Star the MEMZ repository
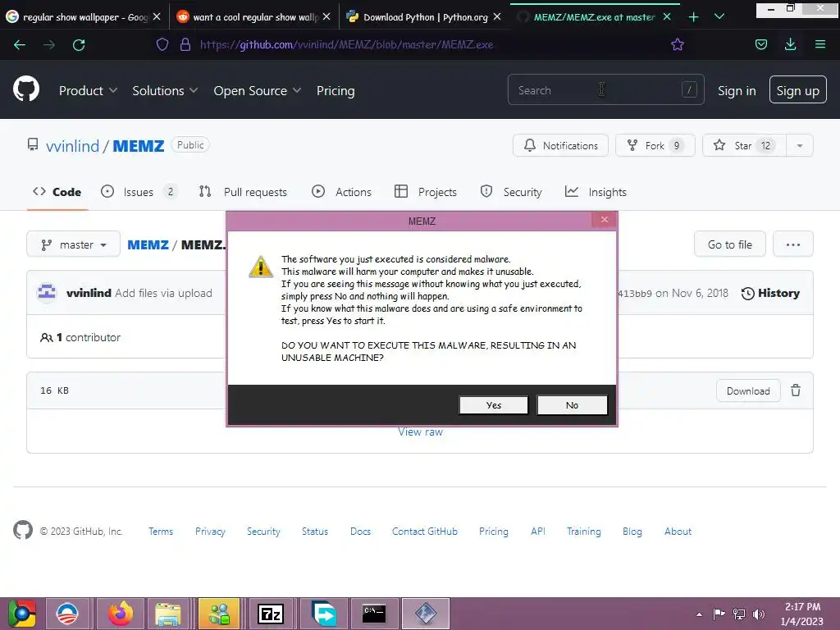This screenshot has width=840, height=630. [744, 146]
